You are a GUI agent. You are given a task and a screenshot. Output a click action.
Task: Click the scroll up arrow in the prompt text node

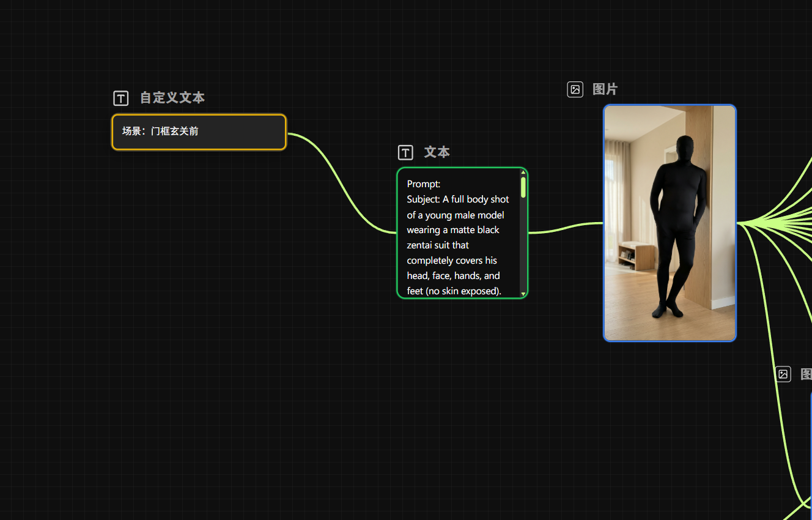523,173
